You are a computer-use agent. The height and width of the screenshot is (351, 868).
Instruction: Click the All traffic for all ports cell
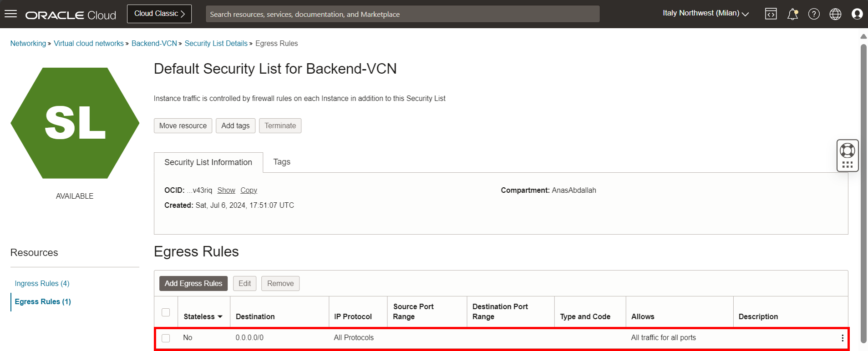663,337
